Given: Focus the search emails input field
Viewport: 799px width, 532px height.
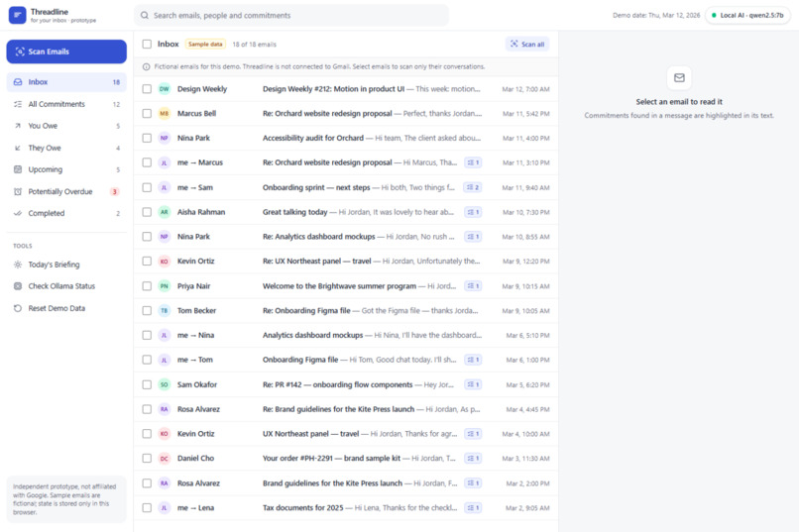Looking at the screenshot, I should click(291, 15).
